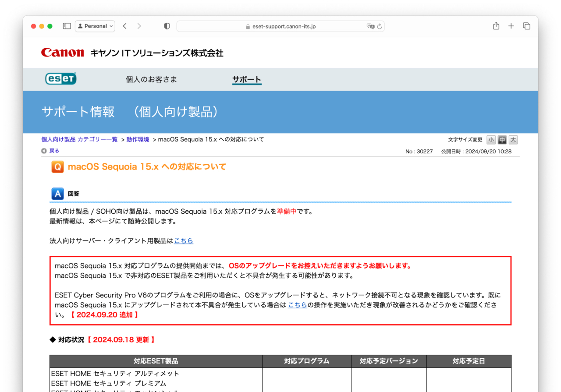Go back with the Safari back arrow
Screen dimensions: 561x392
coord(125,26)
